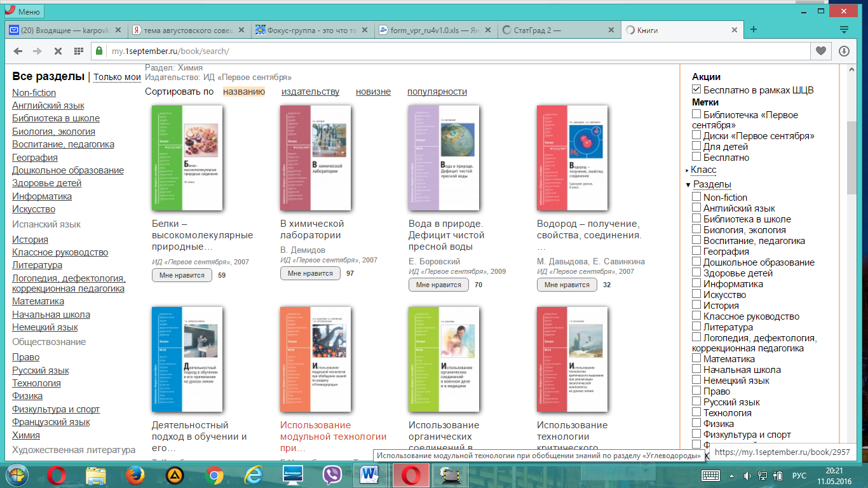Close the СтатГрад 2 tab
Viewport: 868px width, 488px height.
click(611, 30)
